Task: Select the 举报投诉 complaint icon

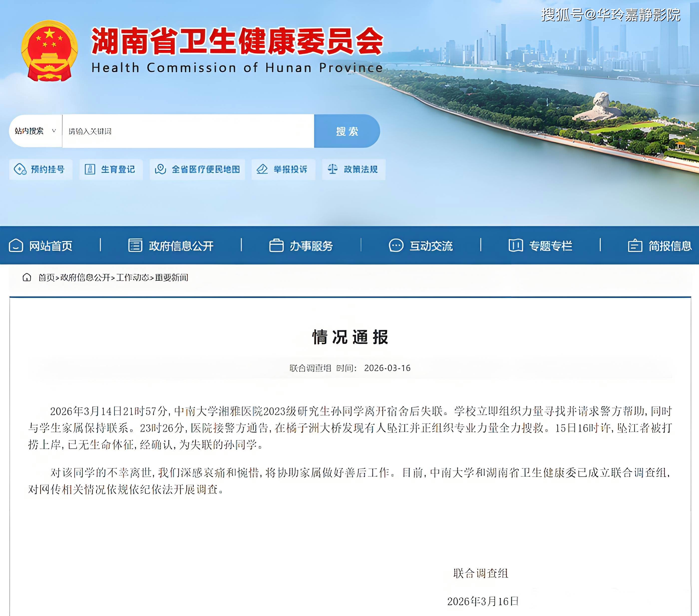Action: click(x=262, y=169)
